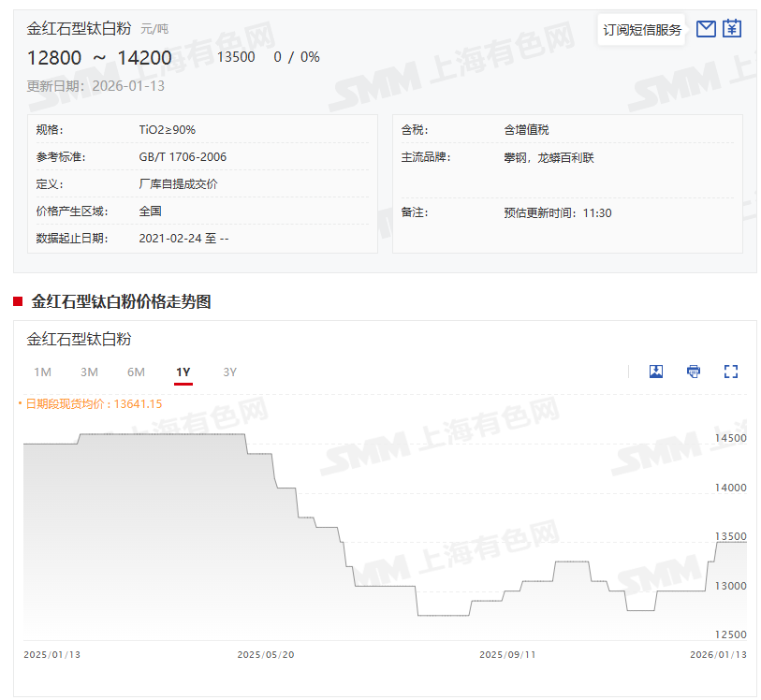Image resolution: width=761 pixels, height=700 pixels.
Task: Click the 2025/05/20 x-axis date label
Action: click(x=266, y=655)
